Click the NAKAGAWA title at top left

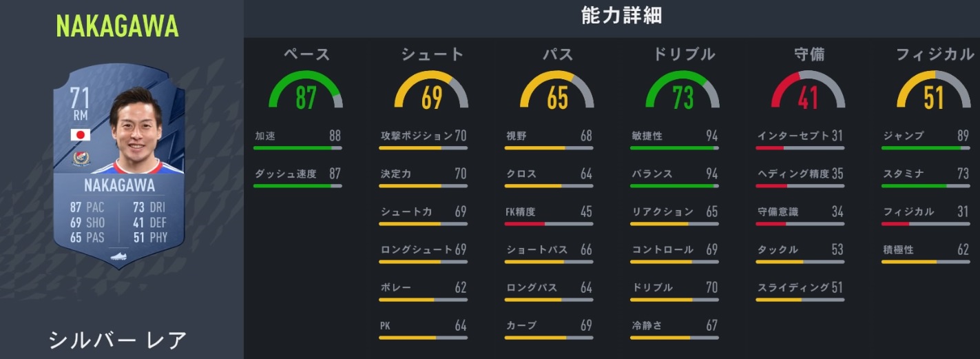117,26
